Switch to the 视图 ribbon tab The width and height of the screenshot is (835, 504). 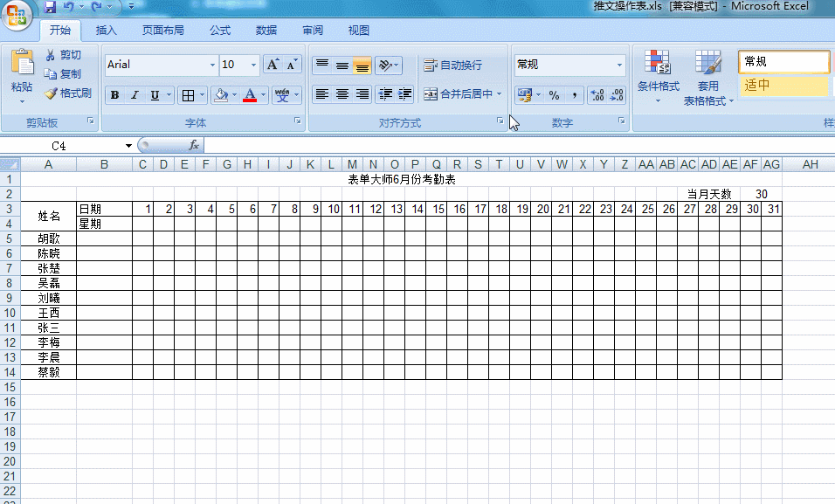(358, 31)
